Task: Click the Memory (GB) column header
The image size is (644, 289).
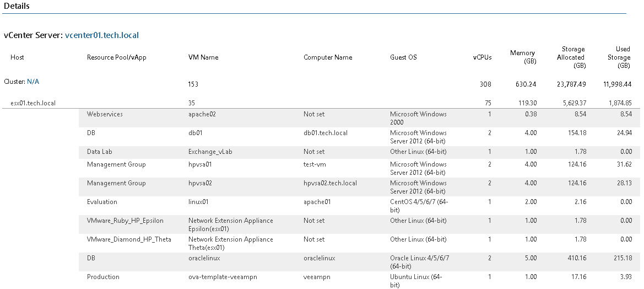Action: click(522, 57)
